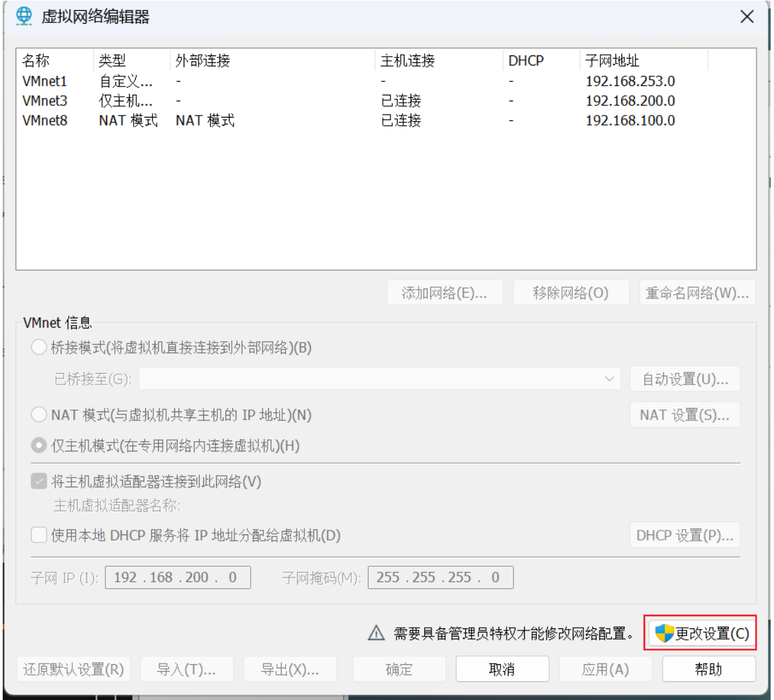Open NAT 设置(S)... button

click(x=685, y=415)
